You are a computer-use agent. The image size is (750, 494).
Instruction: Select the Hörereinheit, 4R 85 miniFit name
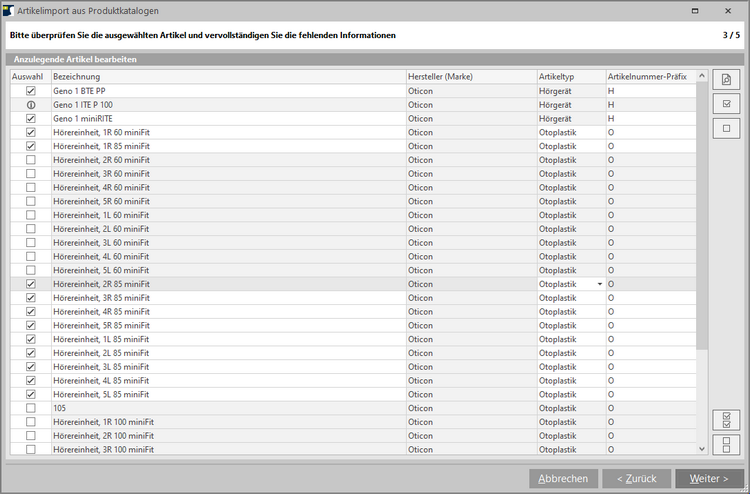[229, 312]
